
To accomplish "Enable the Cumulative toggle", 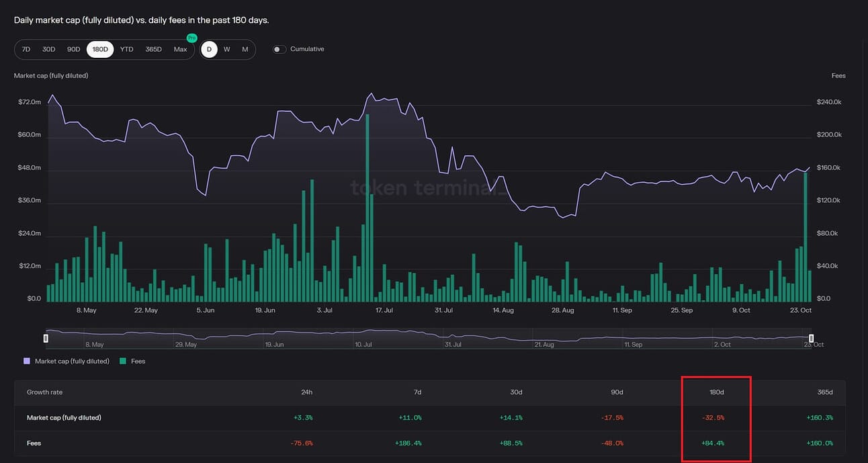I will (279, 49).
